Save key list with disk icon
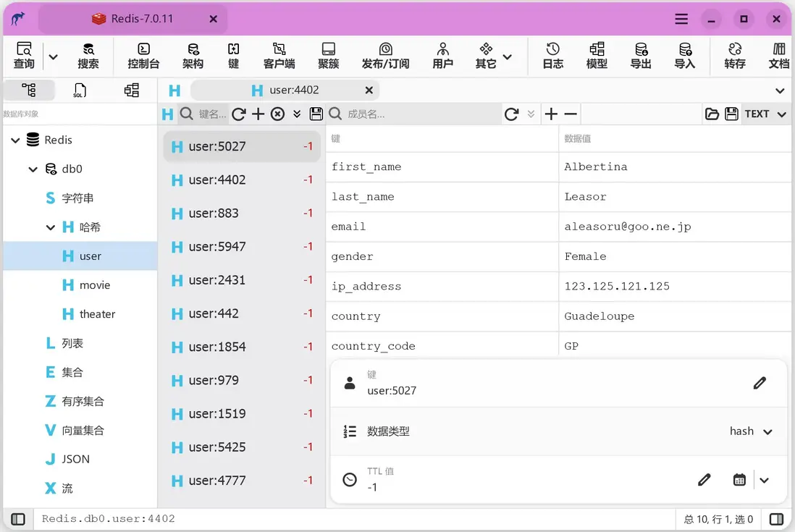Viewport: 795px width, 532px height. (316, 114)
